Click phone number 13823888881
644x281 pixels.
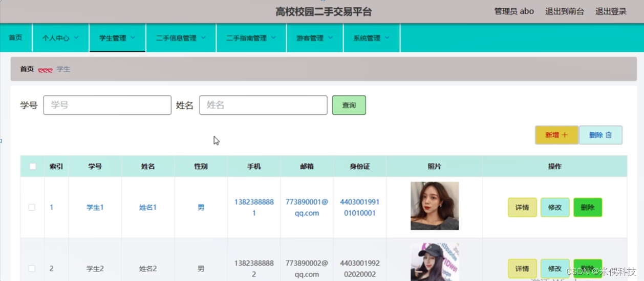254,207
